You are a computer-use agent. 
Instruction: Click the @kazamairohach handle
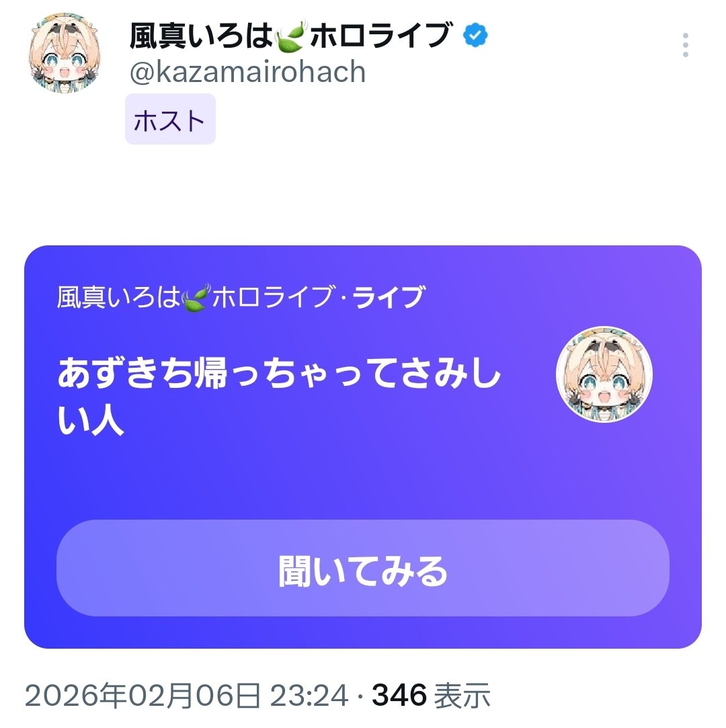[x=248, y=72]
